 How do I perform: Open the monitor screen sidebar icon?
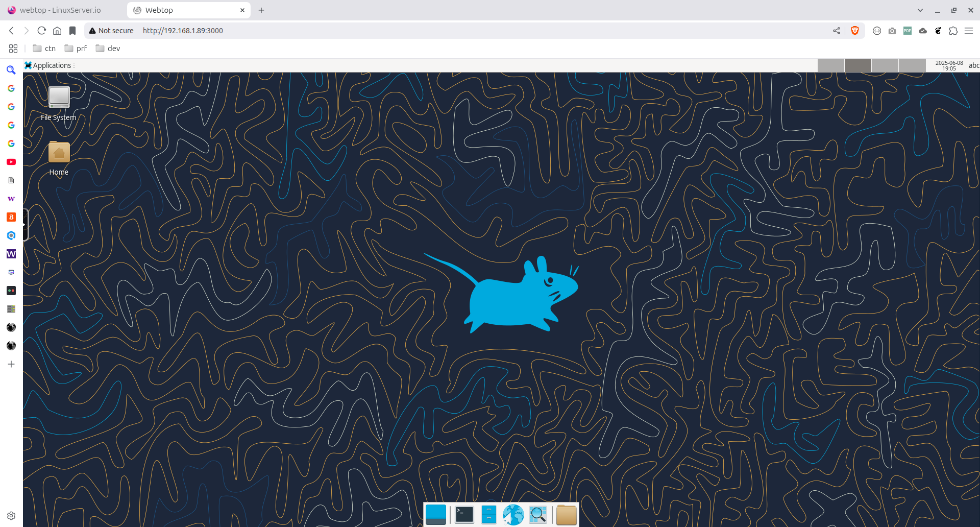(x=11, y=272)
